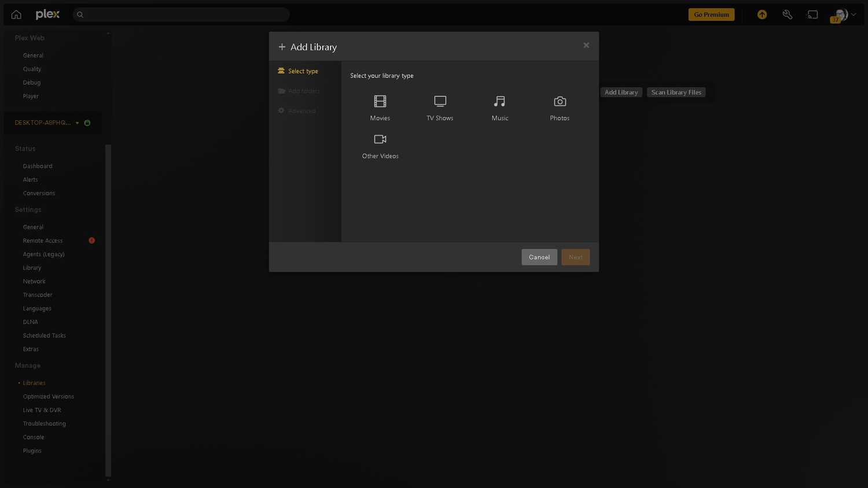The height and width of the screenshot is (488, 868).
Task: Click the search magnifier icon
Action: click(x=80, y=14)
